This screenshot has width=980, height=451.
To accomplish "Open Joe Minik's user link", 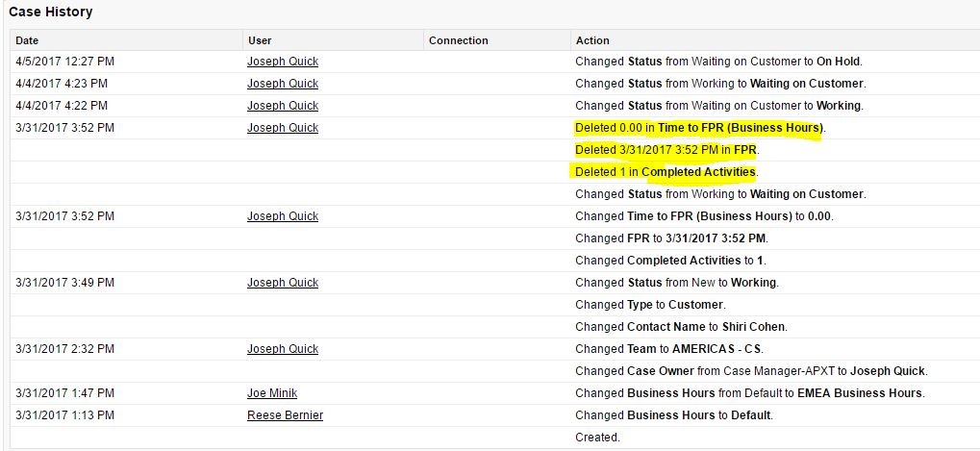I will coord(272,393).
